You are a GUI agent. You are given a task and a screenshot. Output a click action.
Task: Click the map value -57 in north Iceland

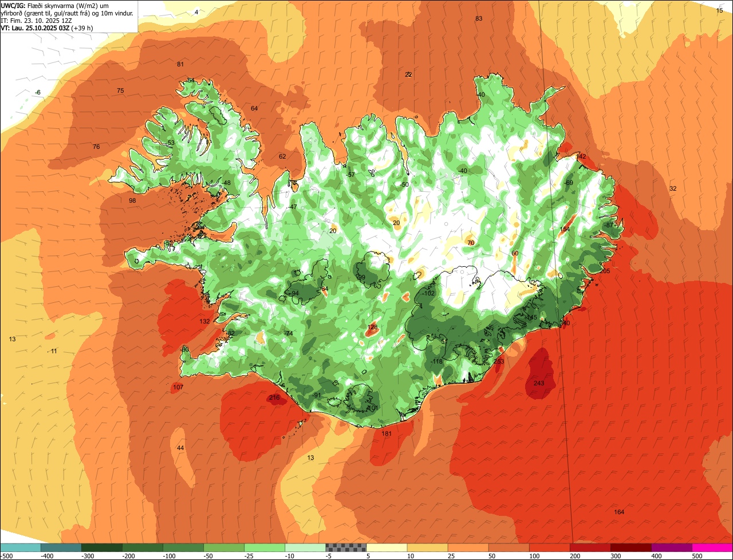pyautogui.click(x=350, y=175)
